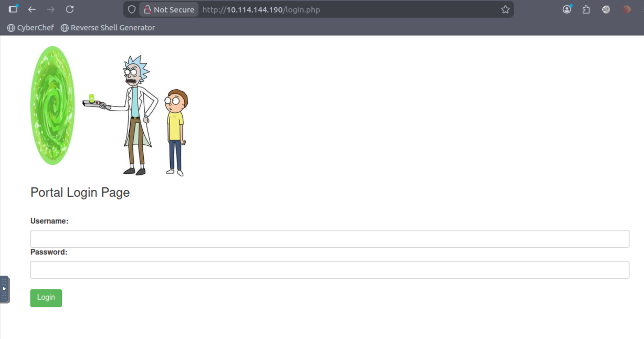The height and width of the screenshot is (339, 644).
Task: Open the extensions puzzle icon
Action: click(586, 9)
